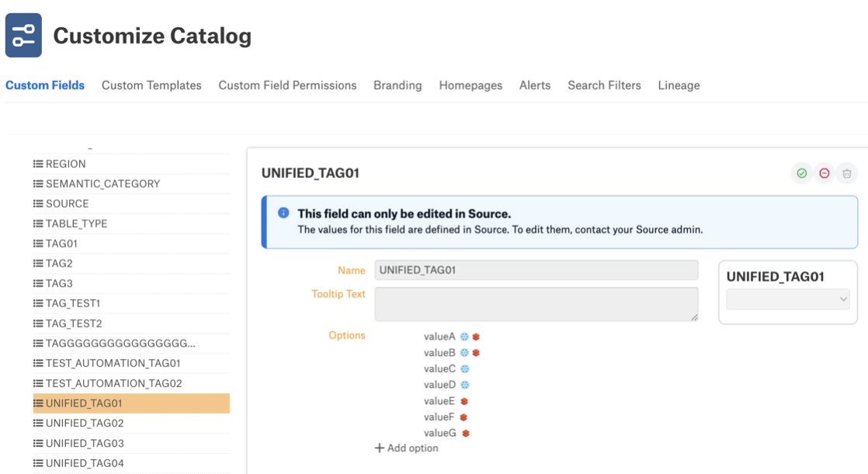Click the plus icon for Add option
868x474 pixels.
pos(379,448)
